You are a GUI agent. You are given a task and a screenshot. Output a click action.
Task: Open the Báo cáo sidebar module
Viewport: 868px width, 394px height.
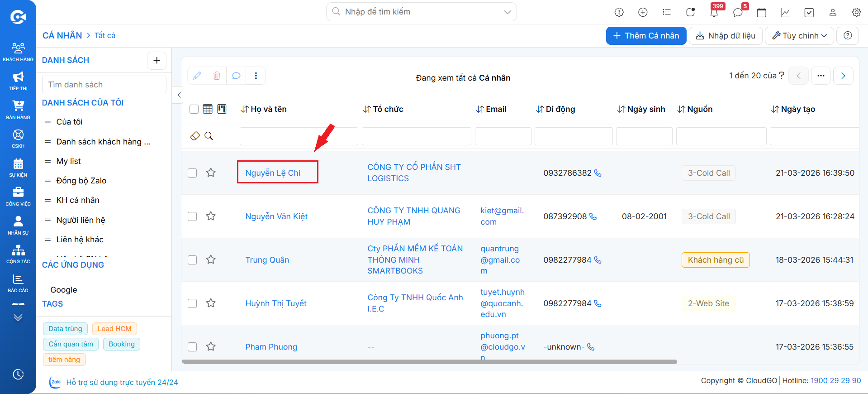coord(18,283)
